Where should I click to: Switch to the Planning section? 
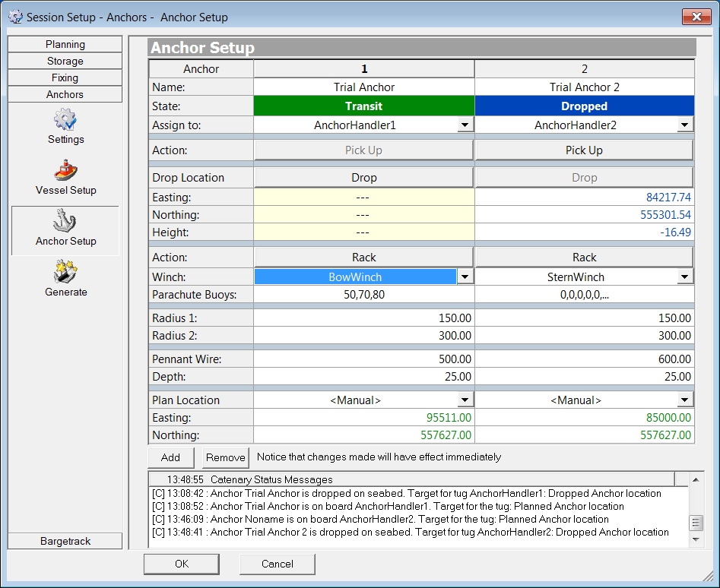[65, 45]
